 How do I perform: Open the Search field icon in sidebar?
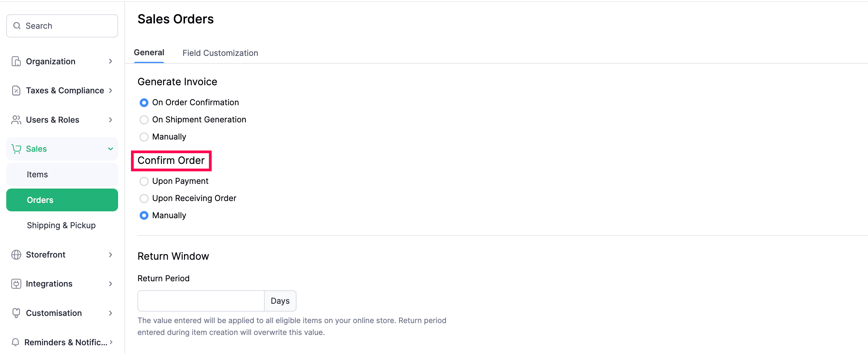(x=17, y=26)
